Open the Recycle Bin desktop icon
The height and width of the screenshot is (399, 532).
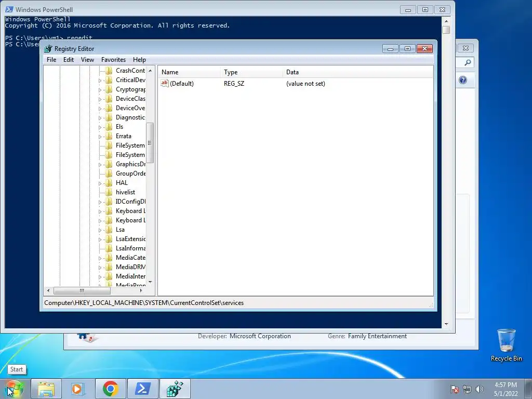coord(506,345)
